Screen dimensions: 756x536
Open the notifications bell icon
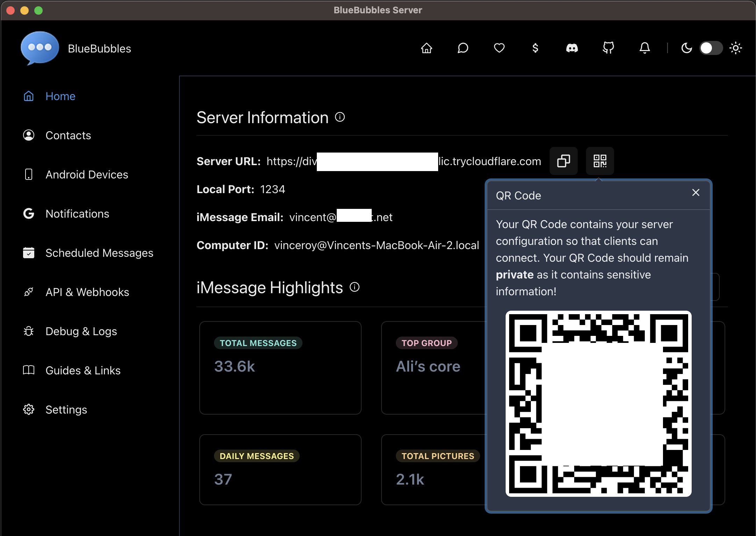[644, 48]
